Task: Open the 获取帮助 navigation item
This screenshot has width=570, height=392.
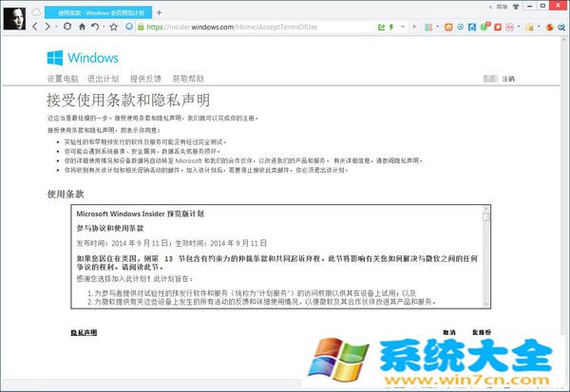Action: click(x=188, y=79)
